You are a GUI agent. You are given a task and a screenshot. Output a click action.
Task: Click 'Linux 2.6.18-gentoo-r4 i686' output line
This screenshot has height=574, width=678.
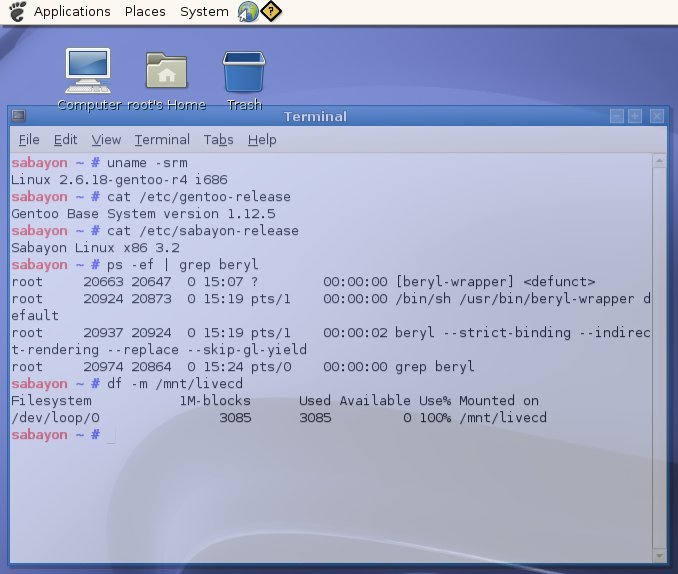tap(119, 180)
